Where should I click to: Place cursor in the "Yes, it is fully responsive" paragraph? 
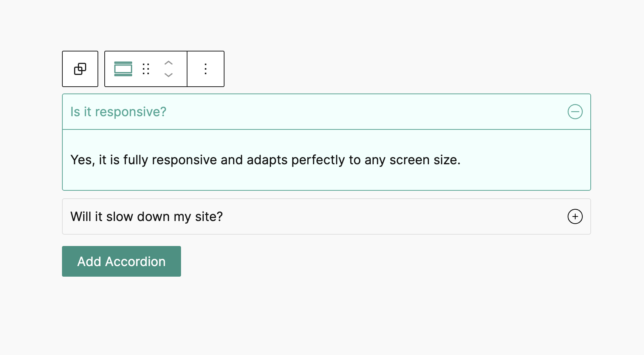(x=265, y=160)
